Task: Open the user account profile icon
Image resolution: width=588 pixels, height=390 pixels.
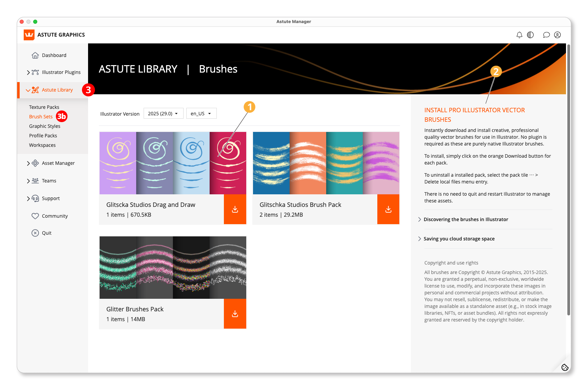Action: click(x=558, y=35)
